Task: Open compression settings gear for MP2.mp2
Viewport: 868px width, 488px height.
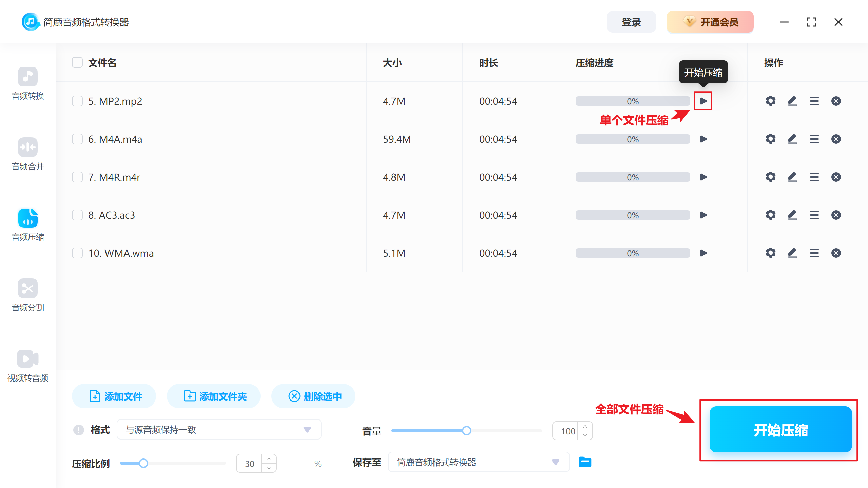Action: pyautogui.click(x=770, y=101)
